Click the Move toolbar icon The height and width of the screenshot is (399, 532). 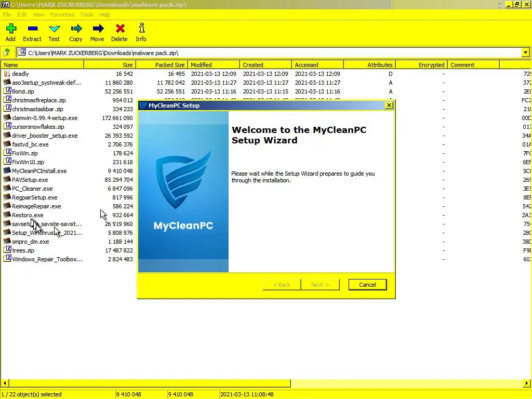pos(98,29)
